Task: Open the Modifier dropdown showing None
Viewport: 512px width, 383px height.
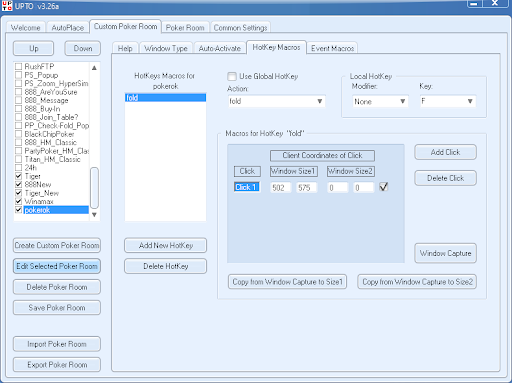Action: click(x=380, y=101)
